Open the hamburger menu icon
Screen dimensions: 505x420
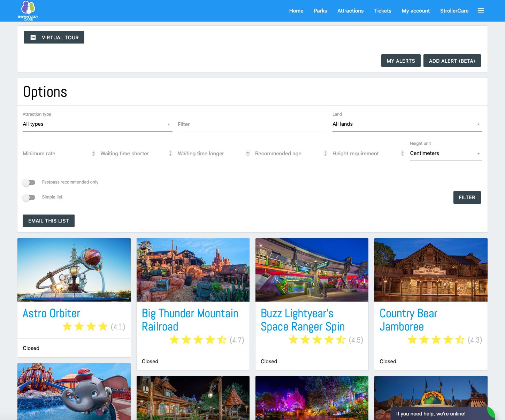point(481,11)
